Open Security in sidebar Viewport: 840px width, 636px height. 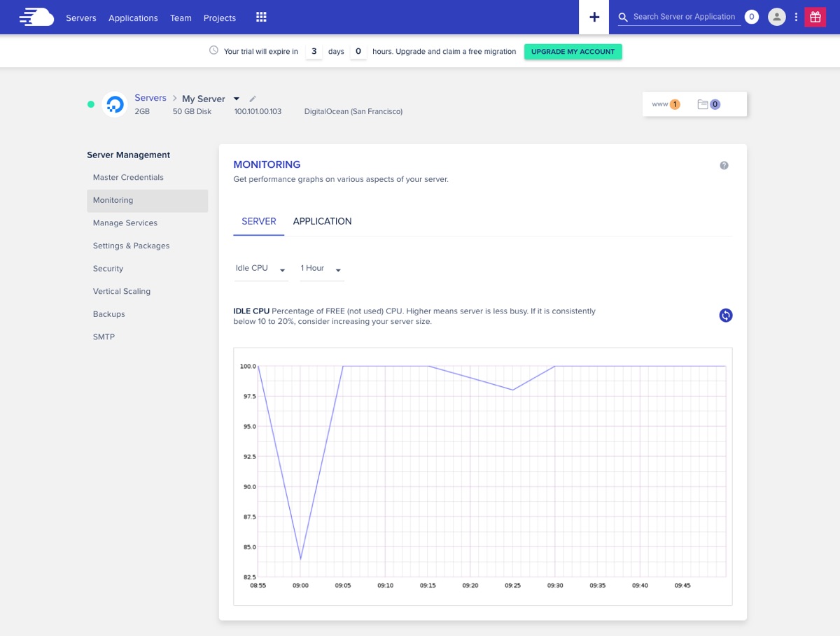pos(108,269)
